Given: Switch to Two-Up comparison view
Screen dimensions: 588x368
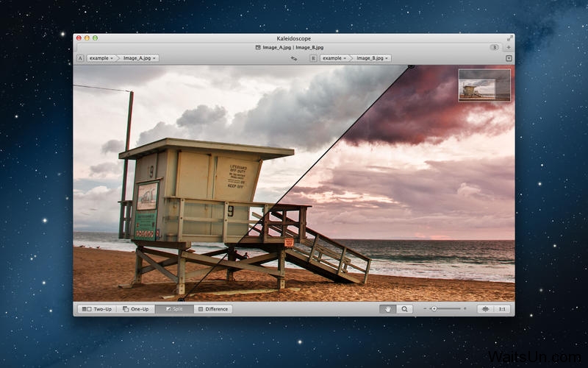Looking at the screenshot, I should click(96, 309).
